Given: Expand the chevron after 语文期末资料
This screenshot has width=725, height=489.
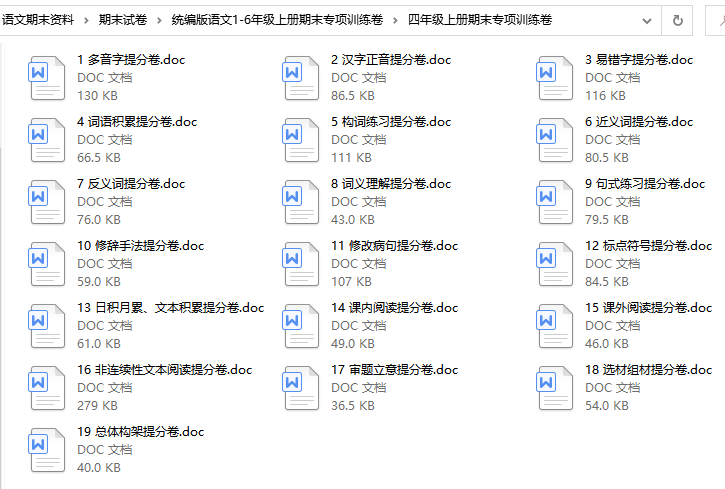Looking at the screenshot, I should click(86, 20).
